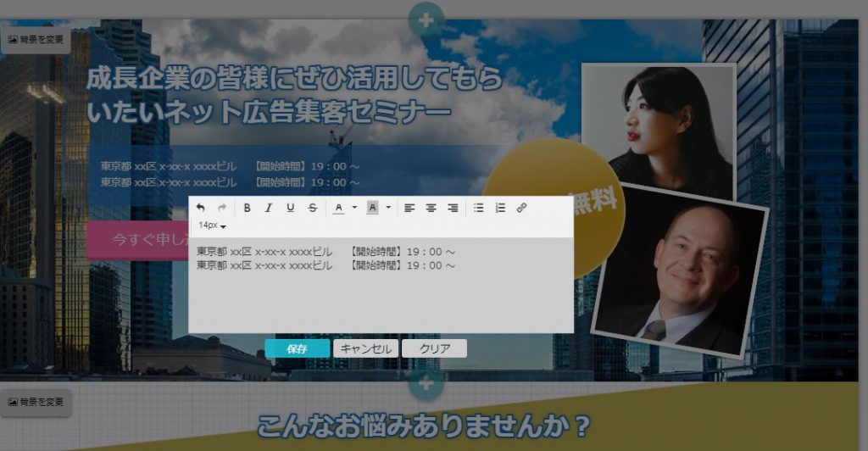Click the 保存 button
This screenshot has width=868, height=451.
tap(297, 348)
